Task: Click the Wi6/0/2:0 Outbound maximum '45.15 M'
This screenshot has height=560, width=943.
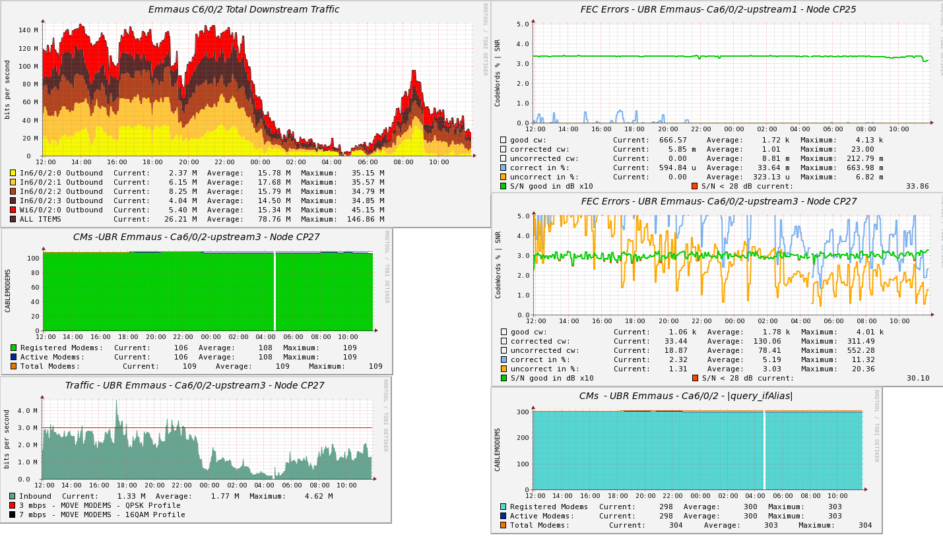Action: coord(368,210)
